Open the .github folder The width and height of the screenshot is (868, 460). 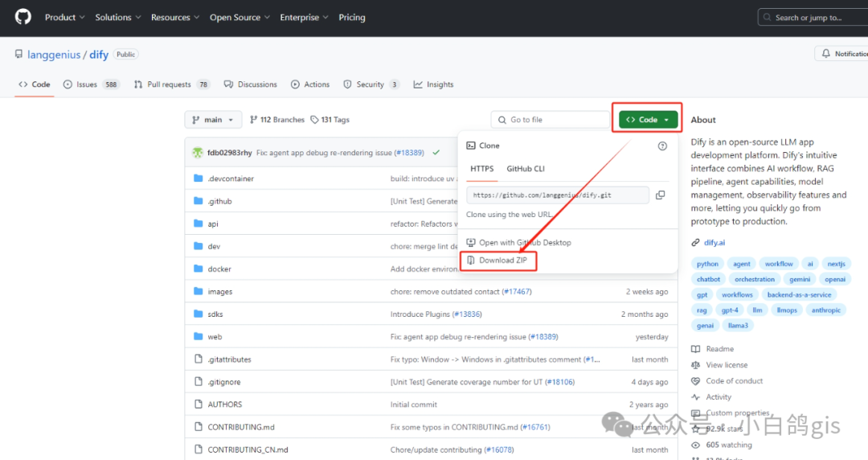(219, 201)
